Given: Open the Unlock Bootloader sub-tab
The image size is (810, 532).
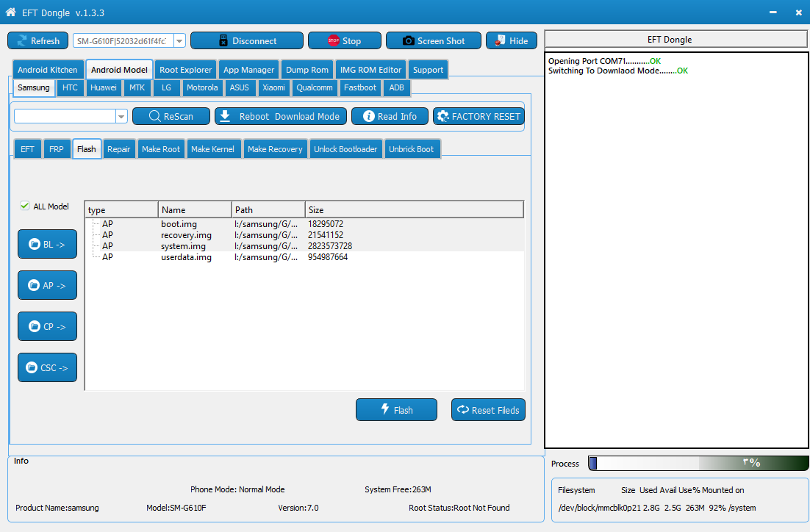Looking at the screenshot, I should (x=345, y=149).
